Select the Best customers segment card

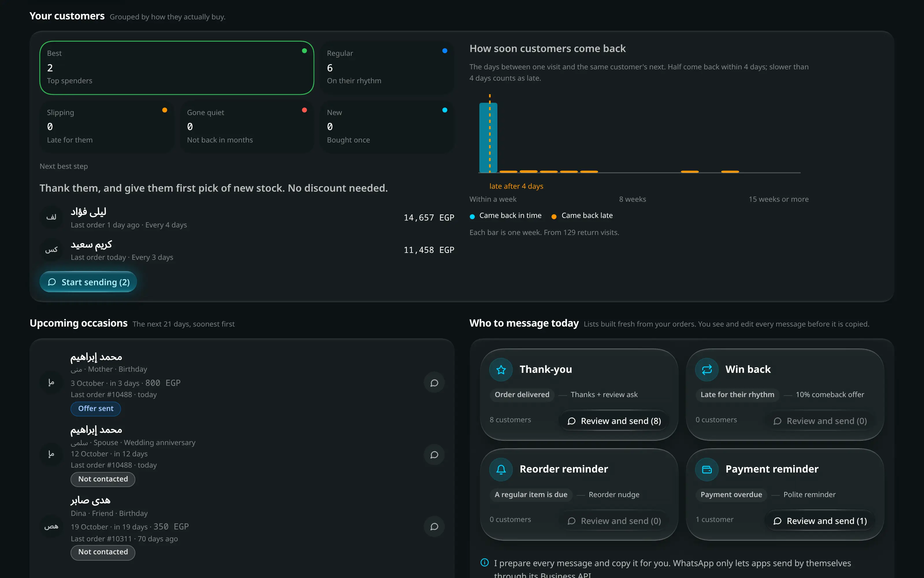point(177,68)
